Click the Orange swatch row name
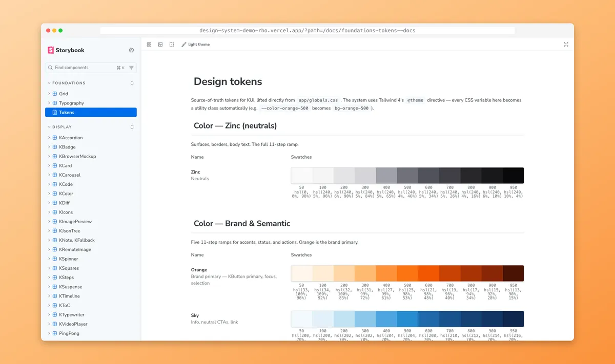The height and width of the screenshot is (364, 615). (x=199, y=270)
